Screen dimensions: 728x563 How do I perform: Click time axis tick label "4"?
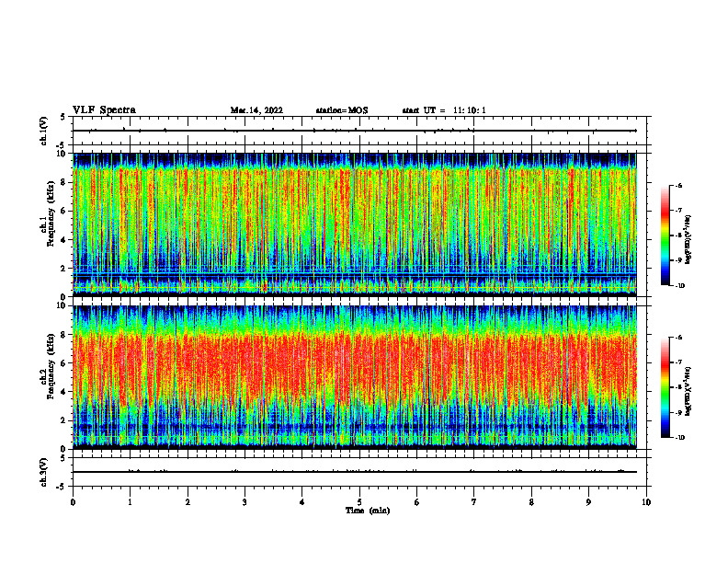coord(302,502)
